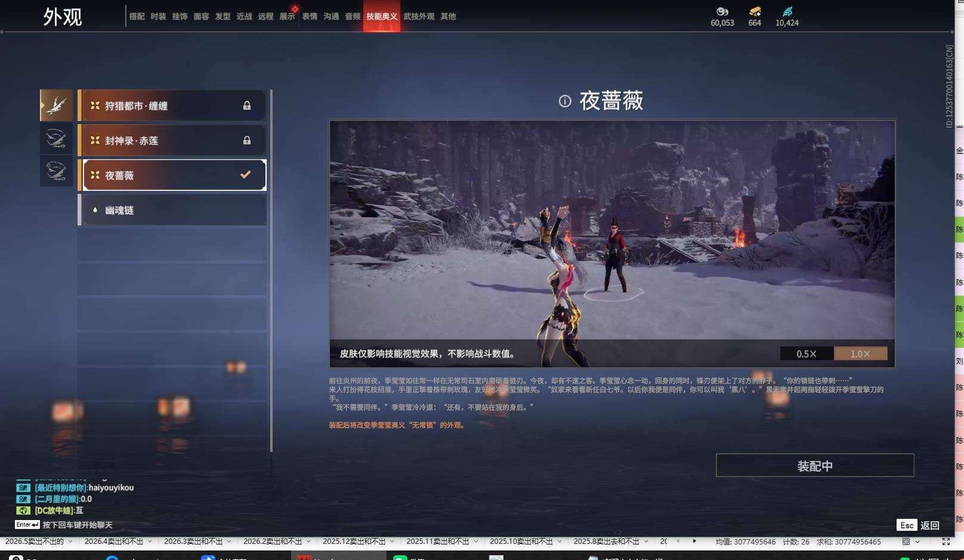The image size is (964, 560).
Task: Open dropdown beside spreadsheet view layout icon
Action: click(x=917, y=542)
